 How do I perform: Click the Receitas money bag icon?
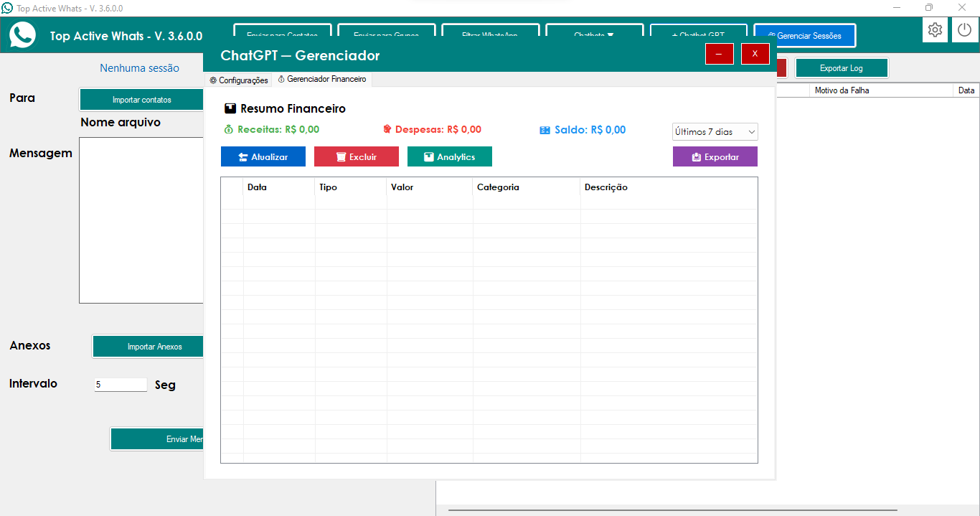pos(229,130)
